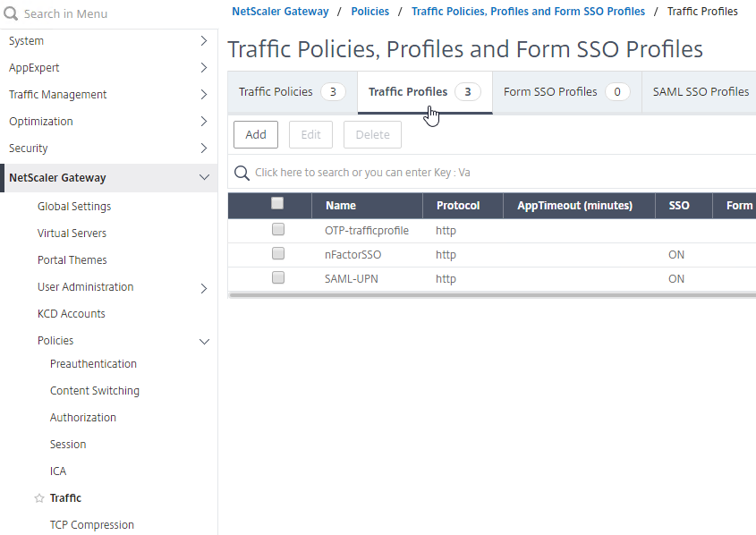Expand the Security menu chevron
The image size is (756, 535).
[x=204, y=149]
